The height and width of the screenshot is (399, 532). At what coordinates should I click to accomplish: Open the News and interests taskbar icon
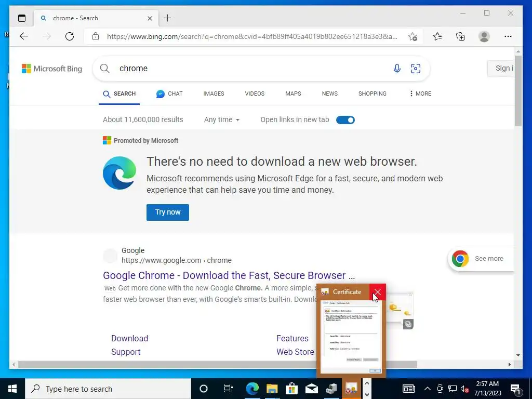pyautogui.click(x=408, y=389)
